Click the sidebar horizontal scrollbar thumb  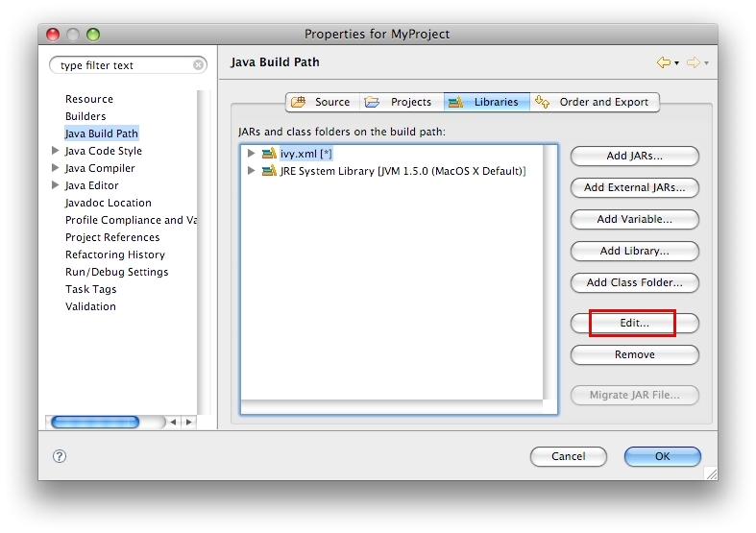click(x=94, y=422)
